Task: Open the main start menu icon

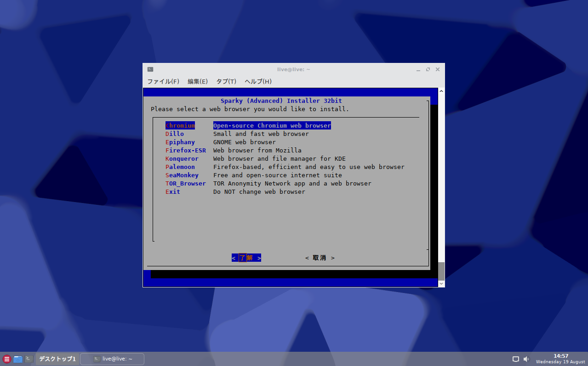Action: pyautogui.click(x=6, y=359)
